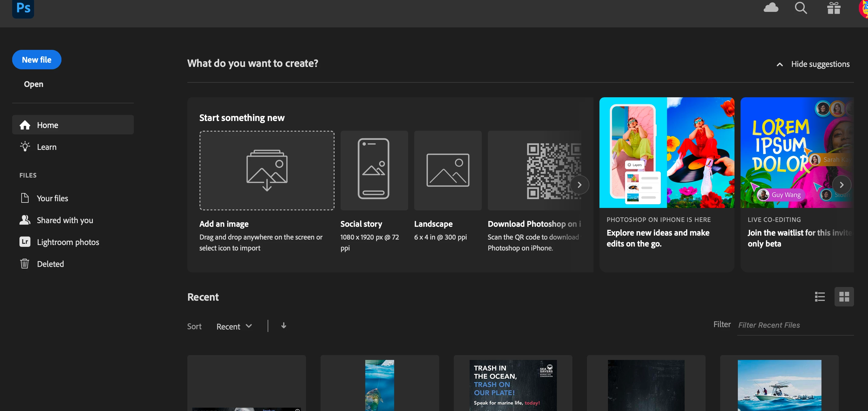868x411 pixels.
Task: Open the Recent sort dropdown
Action: coord(234,326)
